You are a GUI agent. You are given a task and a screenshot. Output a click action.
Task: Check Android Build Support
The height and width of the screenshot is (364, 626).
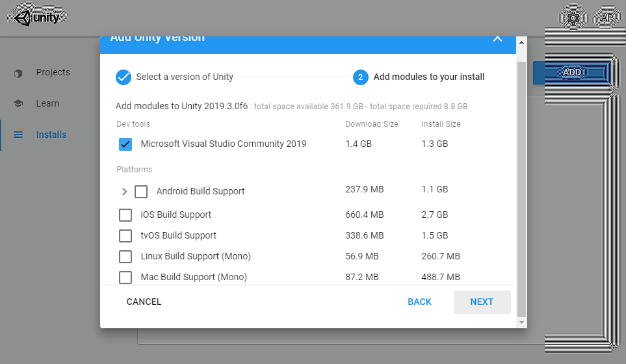pos(141,192)
